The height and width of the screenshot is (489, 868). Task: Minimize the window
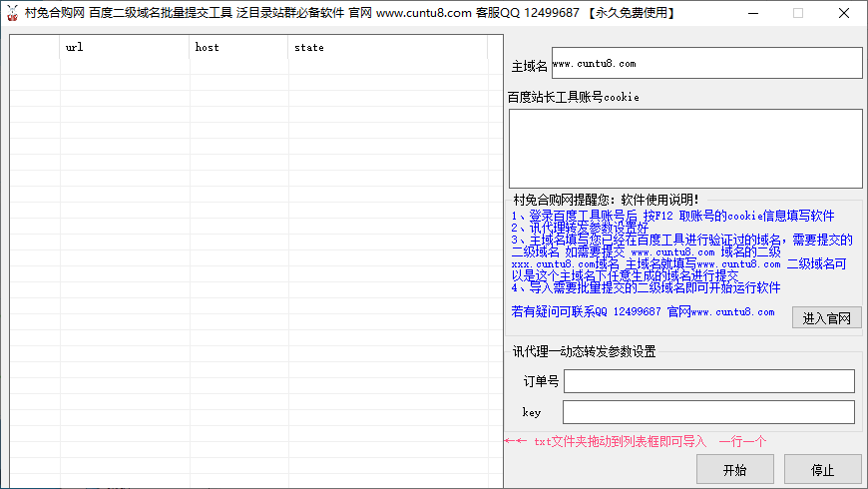753,13
